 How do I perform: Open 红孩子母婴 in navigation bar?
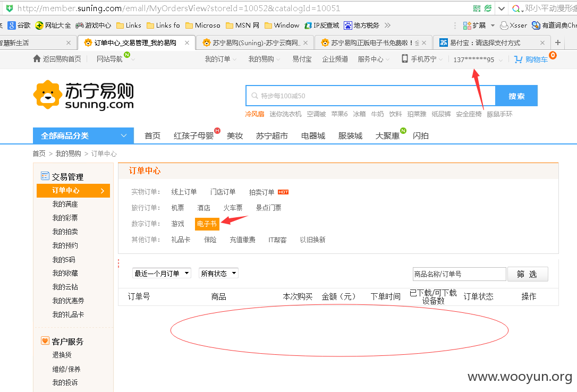coord(193,136)
